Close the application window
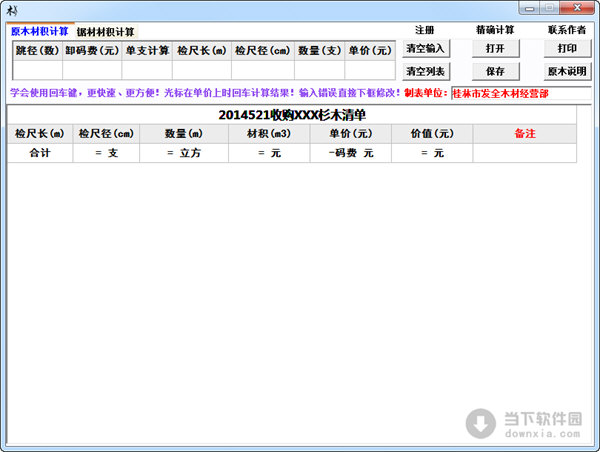The width and height of the screenshot is (600, 452). (577, 8)
